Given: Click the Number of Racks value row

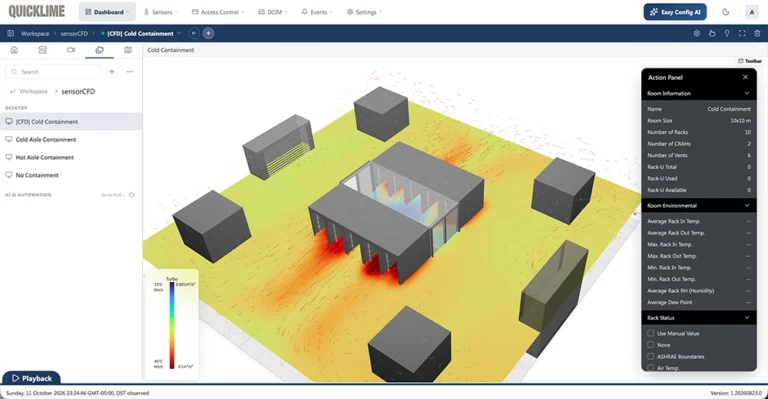Looking at the screenshot, I should 698,132.
